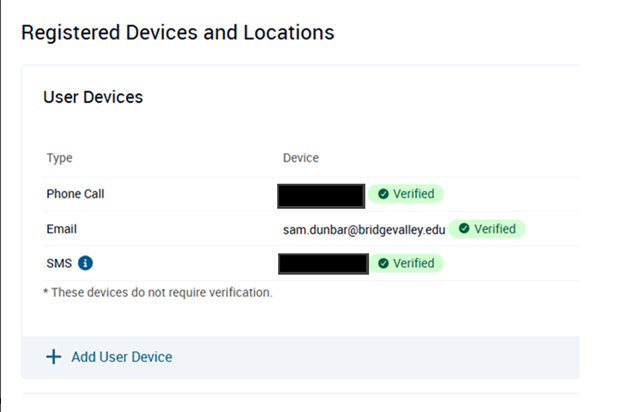
Task: Select the Verified badge beside Phone Call
Action: (x=406, y=194)
